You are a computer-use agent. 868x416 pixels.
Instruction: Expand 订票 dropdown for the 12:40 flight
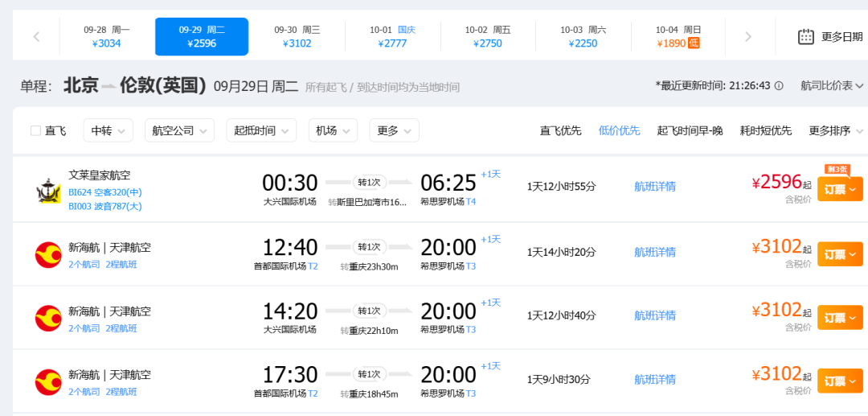click(840, 254)
